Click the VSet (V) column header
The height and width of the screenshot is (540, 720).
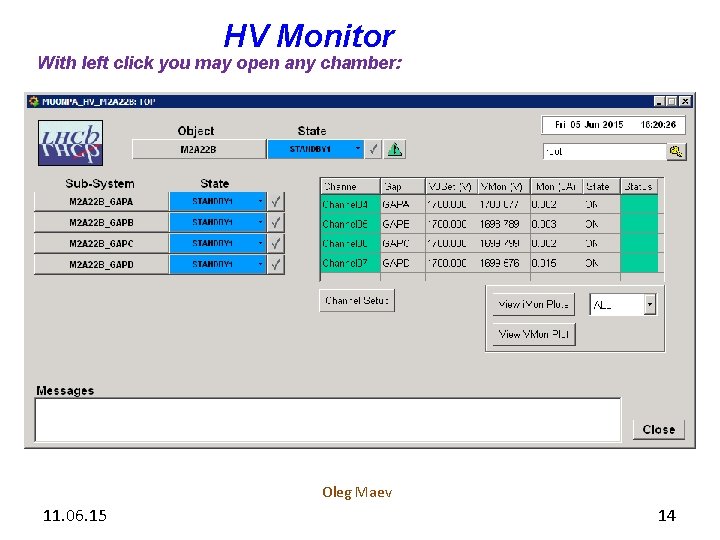[x=451, y=186]
